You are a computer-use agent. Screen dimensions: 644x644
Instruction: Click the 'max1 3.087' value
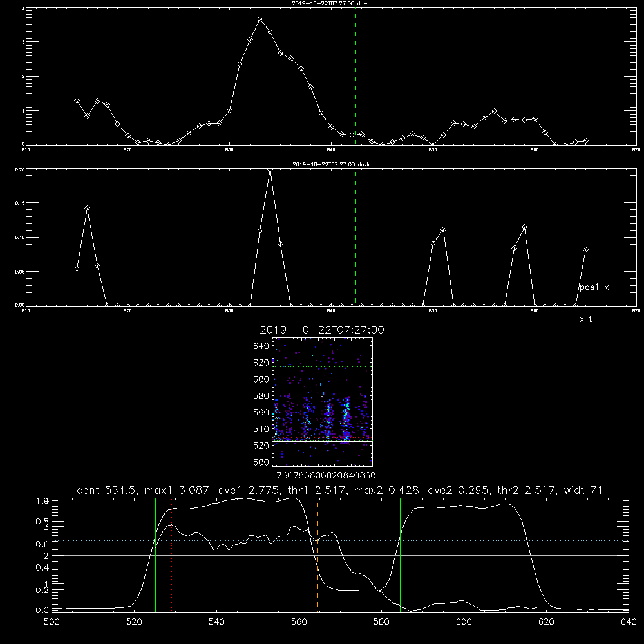pos(177,490)
